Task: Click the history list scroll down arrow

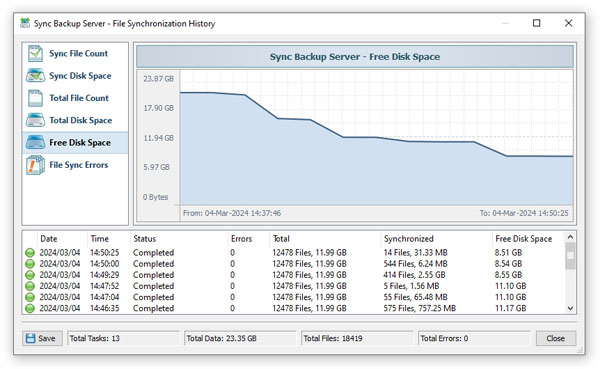Action: 570,309
